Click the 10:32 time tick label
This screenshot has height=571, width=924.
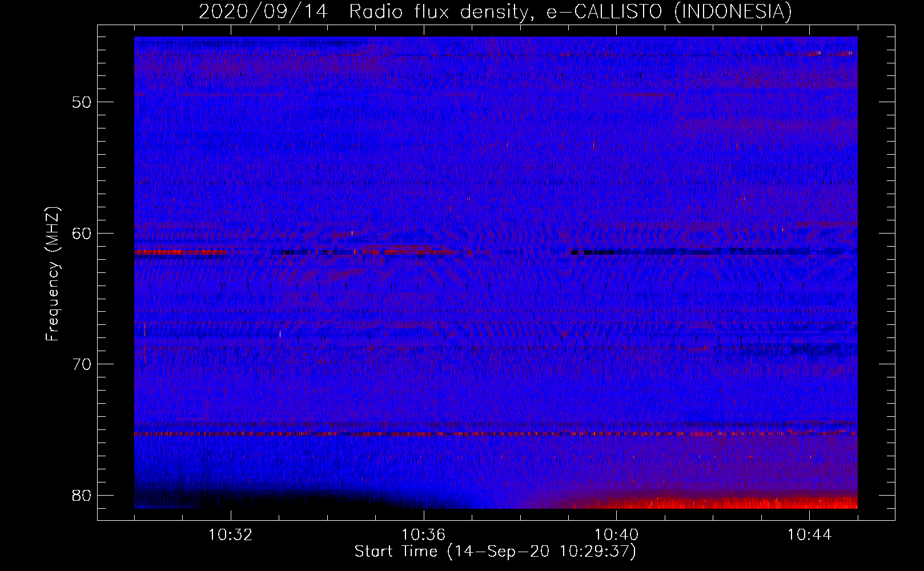coord(231,535)
